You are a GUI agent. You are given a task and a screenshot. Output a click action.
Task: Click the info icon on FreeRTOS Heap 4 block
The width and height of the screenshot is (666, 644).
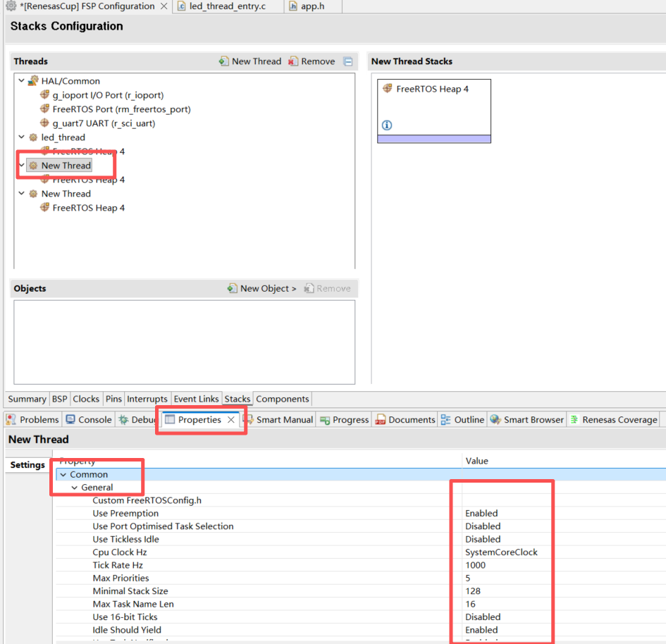click(x=386, y=125)
